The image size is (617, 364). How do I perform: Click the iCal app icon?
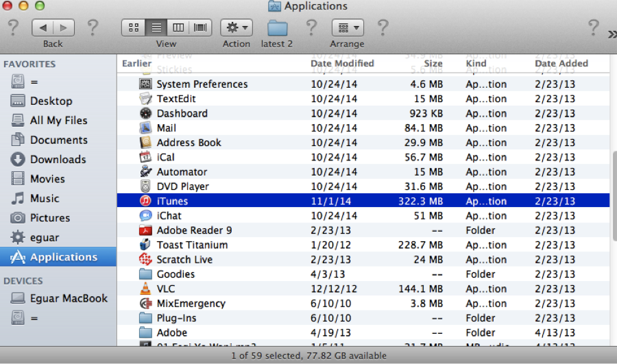[x=145, y=157]
